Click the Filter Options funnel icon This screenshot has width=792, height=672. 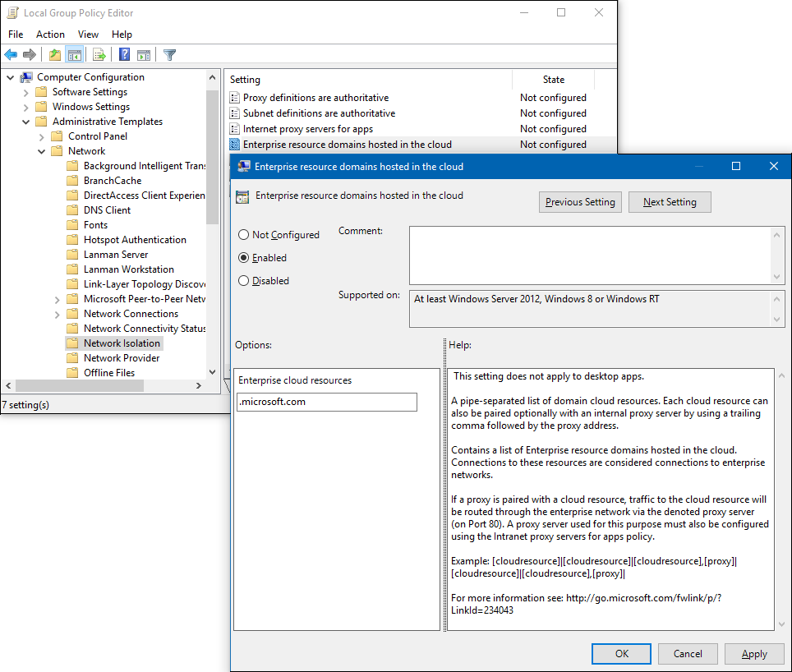(x=169, y=54)
